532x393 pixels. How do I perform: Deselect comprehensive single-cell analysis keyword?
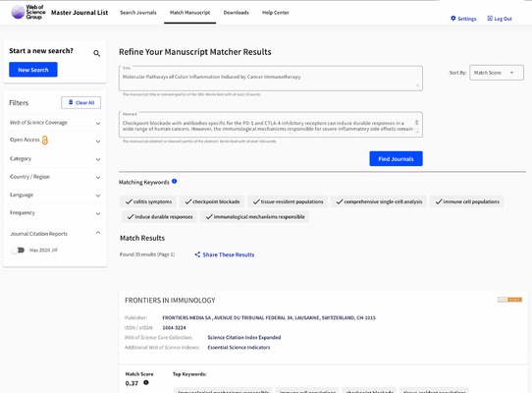[379, 201]
